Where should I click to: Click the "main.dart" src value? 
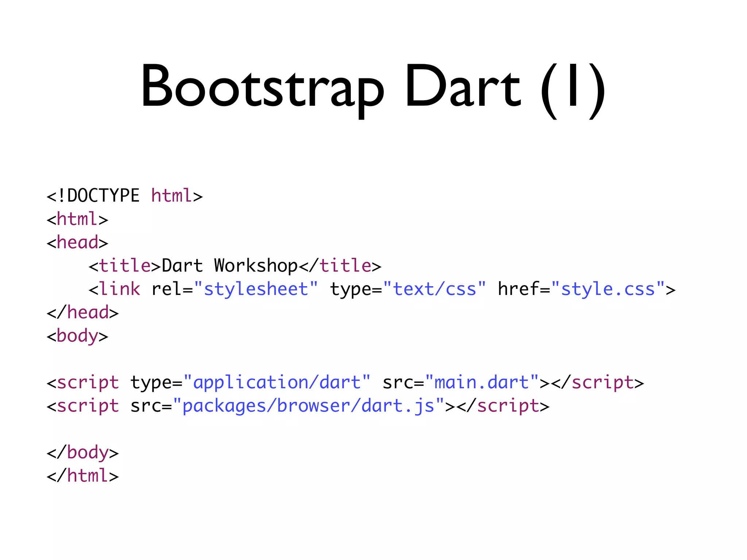click(482, 382)
